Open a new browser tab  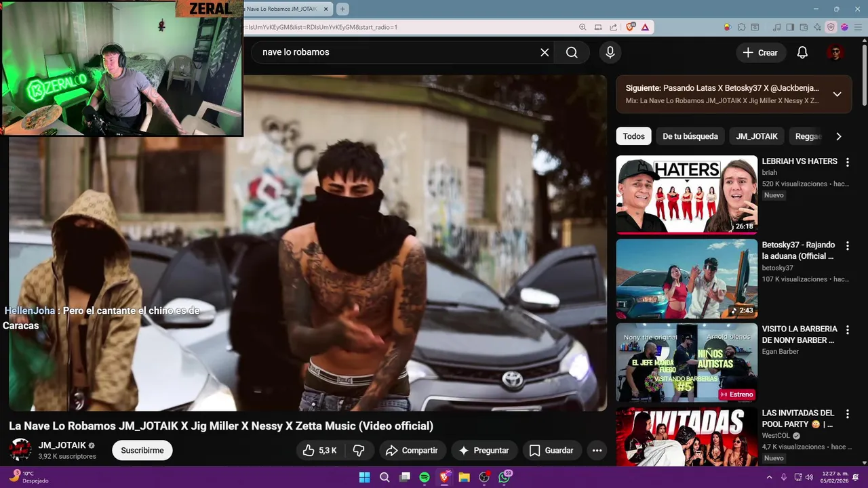[x=342, y=9]
